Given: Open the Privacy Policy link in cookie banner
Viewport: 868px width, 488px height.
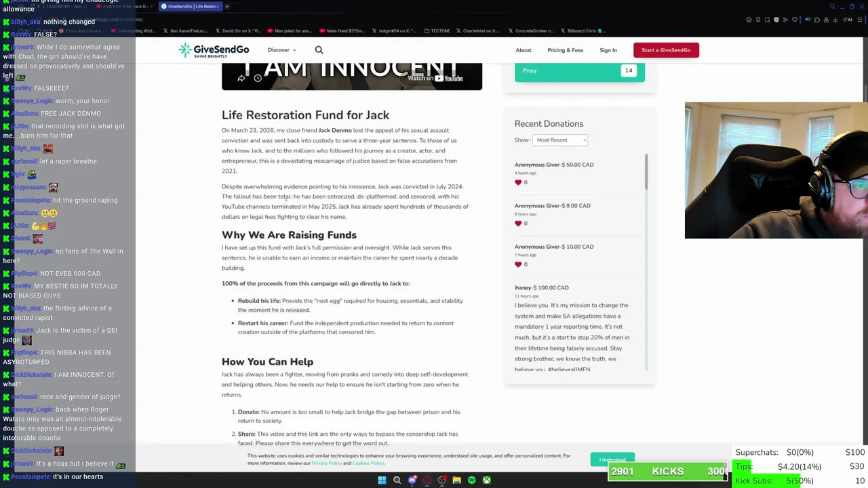Looking at the screenshot, I should (326, 463).
